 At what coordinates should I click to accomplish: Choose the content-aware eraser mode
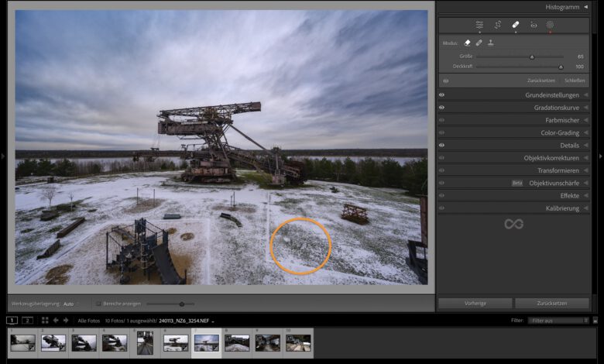click(467, 43)
